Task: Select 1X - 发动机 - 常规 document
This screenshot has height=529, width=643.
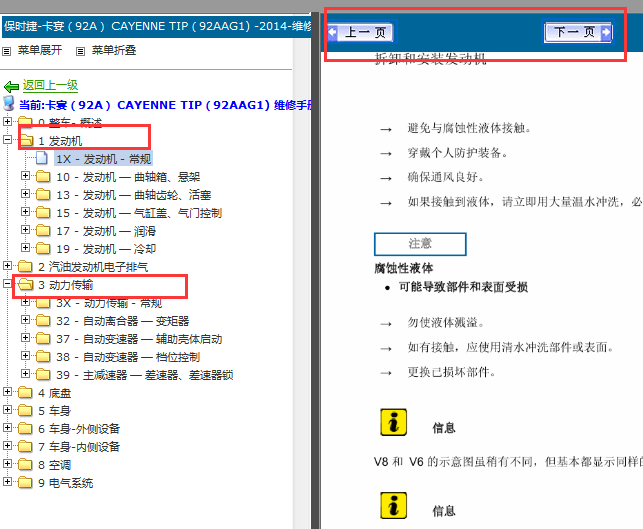Action: [103, 159]
